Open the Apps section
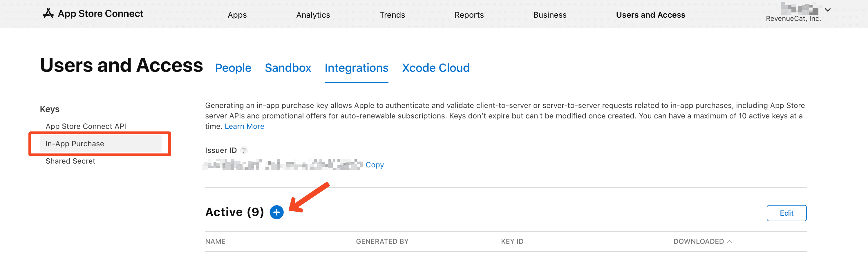Image resolution: width=868 pixels, height=260 pixels. click(x=237, y=15)
